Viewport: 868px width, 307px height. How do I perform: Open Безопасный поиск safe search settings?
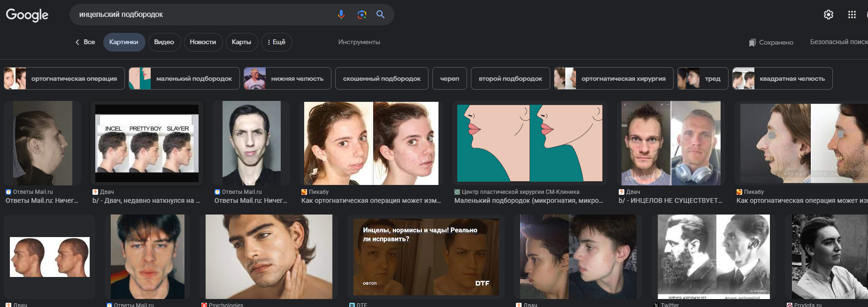838,42
